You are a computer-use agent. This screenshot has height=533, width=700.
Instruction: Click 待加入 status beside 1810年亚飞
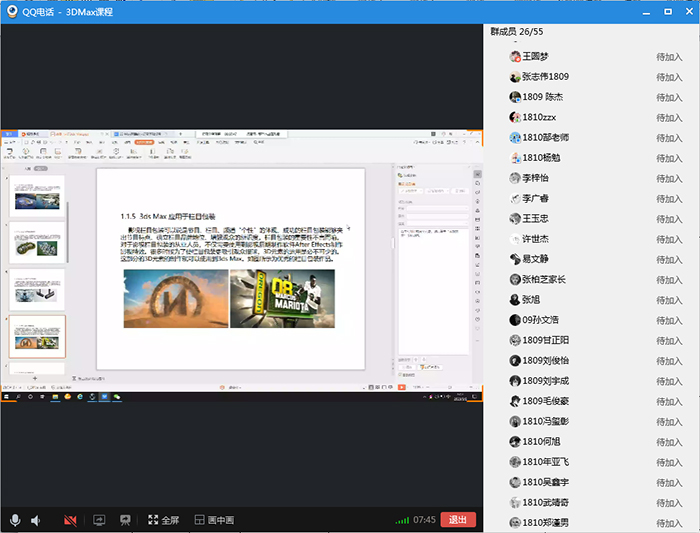669,462
